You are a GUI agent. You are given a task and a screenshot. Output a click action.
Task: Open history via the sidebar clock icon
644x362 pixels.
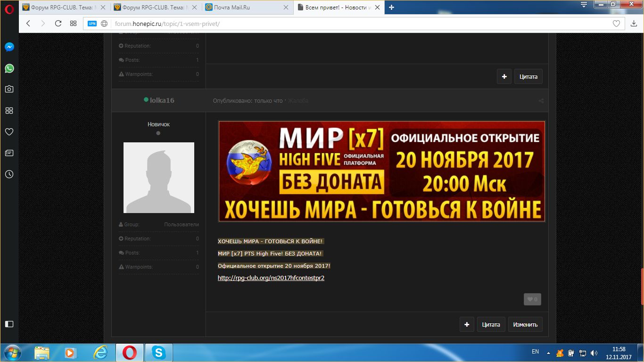(9, 174)
